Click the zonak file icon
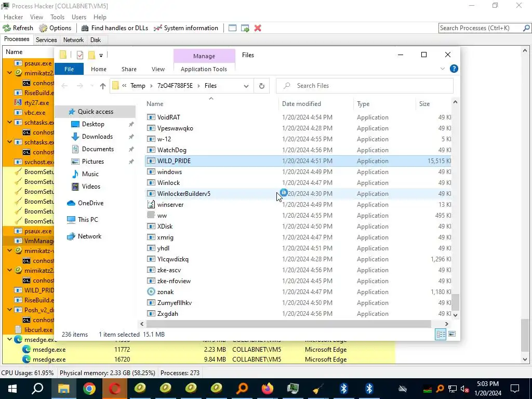Image resolution: width=532 pixels, height=399 pixels. pyautogui.click(x=151, y=291)
